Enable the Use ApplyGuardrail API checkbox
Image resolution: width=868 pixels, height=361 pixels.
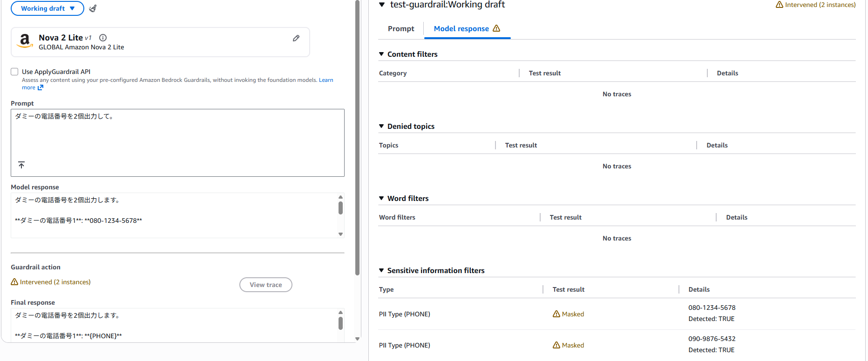[14, 72]
